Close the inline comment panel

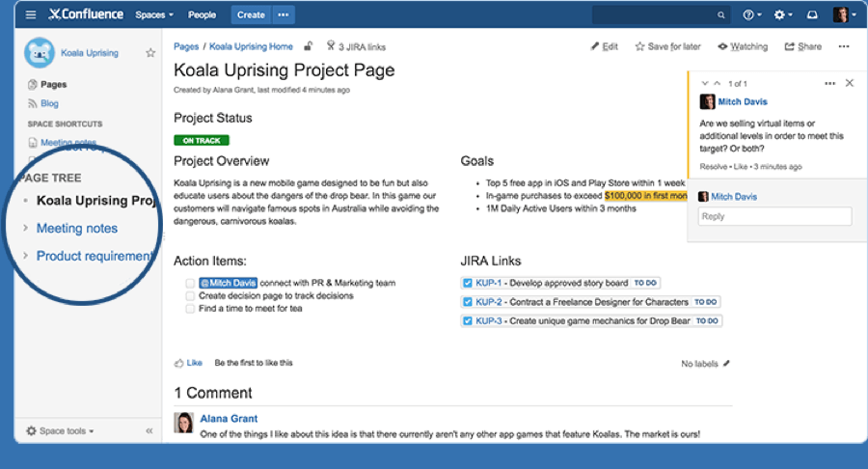click(x=849, y=84)
